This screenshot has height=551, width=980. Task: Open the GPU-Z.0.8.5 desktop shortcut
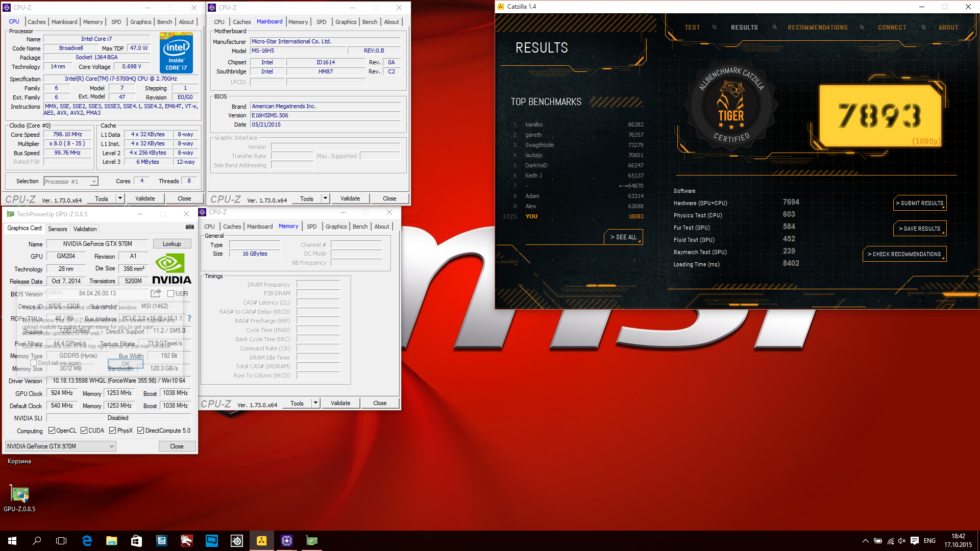tap(19, 498)
